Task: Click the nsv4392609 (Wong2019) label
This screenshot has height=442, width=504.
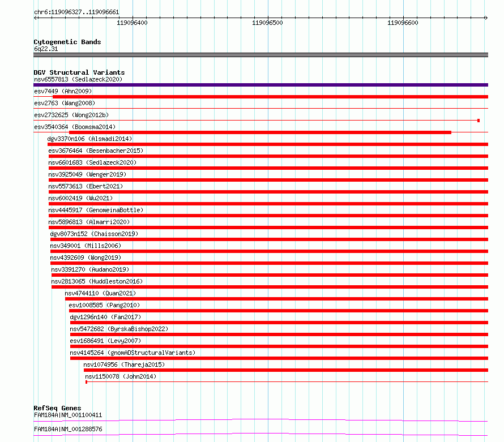Action: 86,258
